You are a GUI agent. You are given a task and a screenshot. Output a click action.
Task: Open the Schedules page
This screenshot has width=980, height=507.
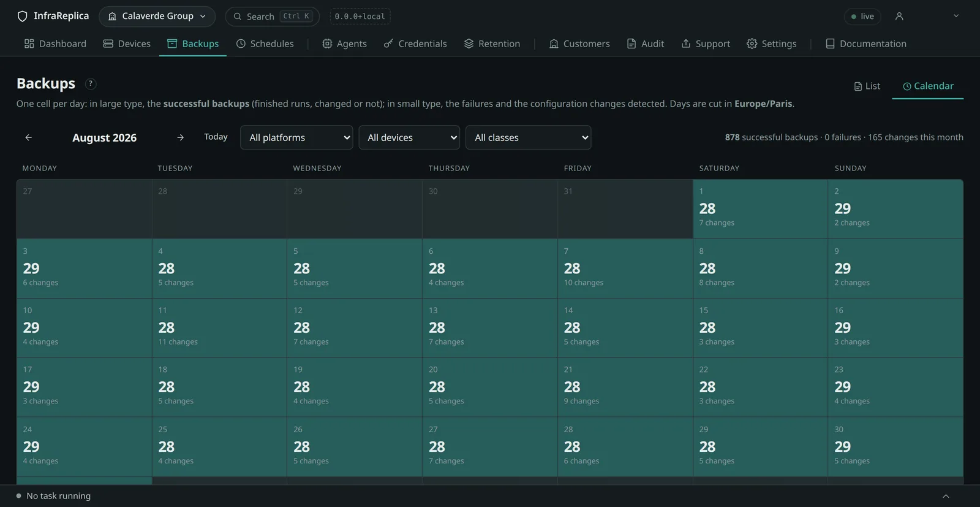tap(265, 44)
